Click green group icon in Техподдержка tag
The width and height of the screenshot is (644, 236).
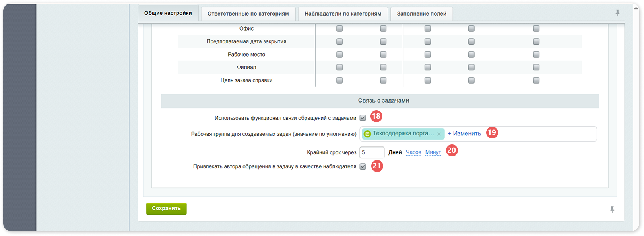pos(367,134)
